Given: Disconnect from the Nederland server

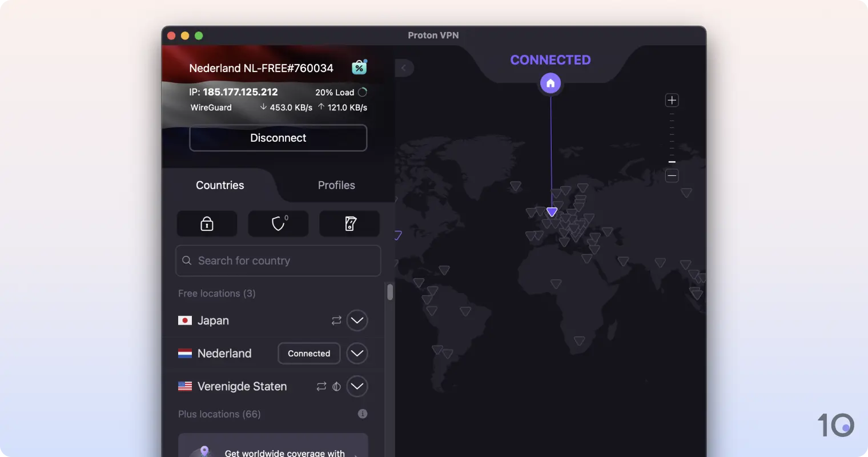Looking at the screenshot, I should (278, 138).
